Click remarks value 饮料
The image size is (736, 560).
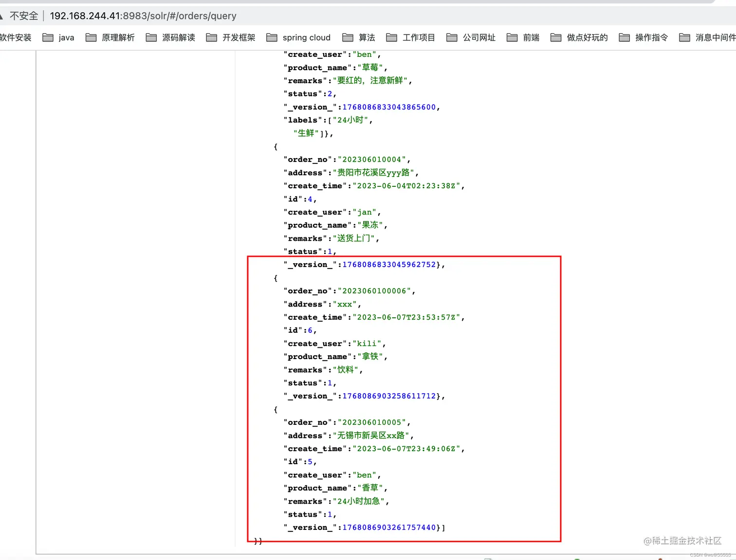[x=346, y=370]
